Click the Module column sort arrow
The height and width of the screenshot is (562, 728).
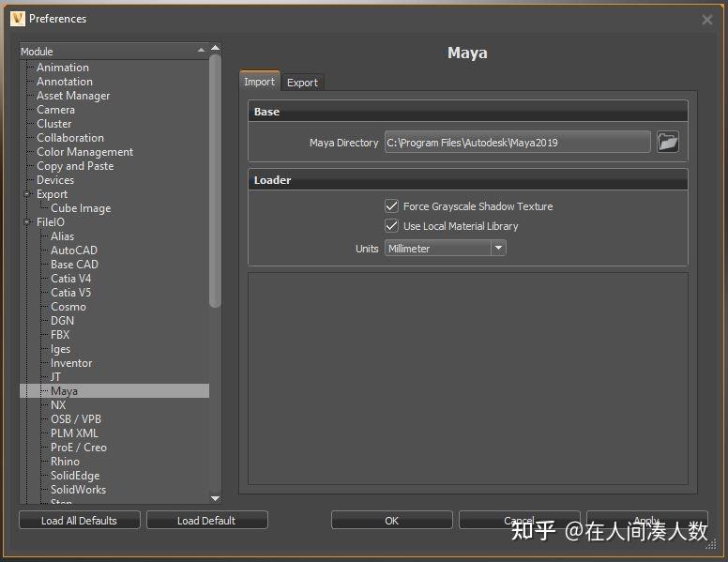201,50
